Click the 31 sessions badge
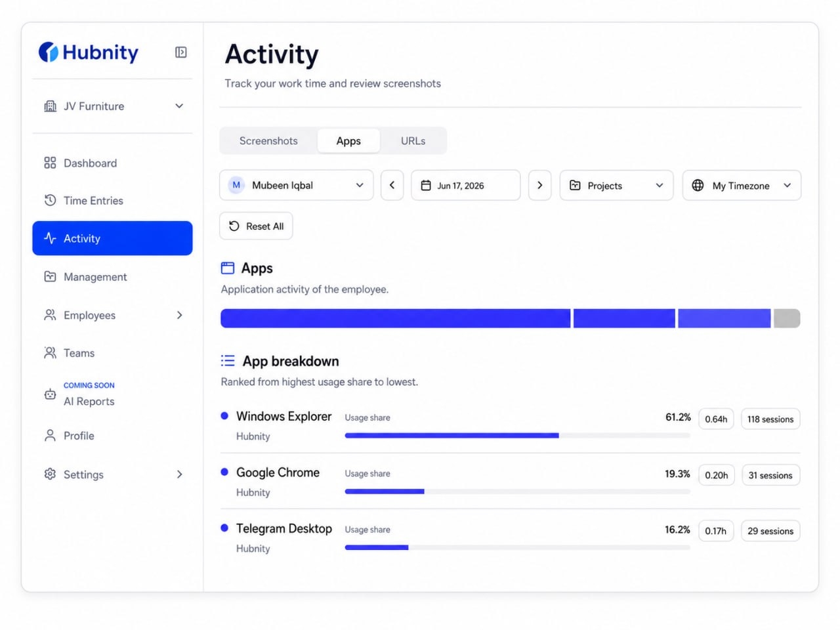Viewport: 840px width, 630px height. 770,475
